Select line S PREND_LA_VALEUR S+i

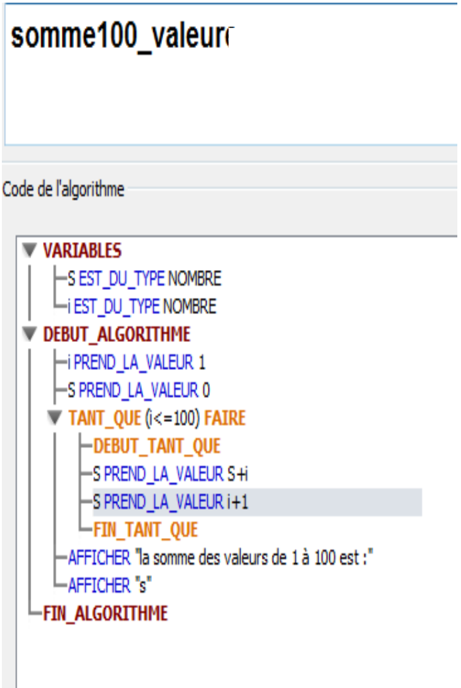171,474
